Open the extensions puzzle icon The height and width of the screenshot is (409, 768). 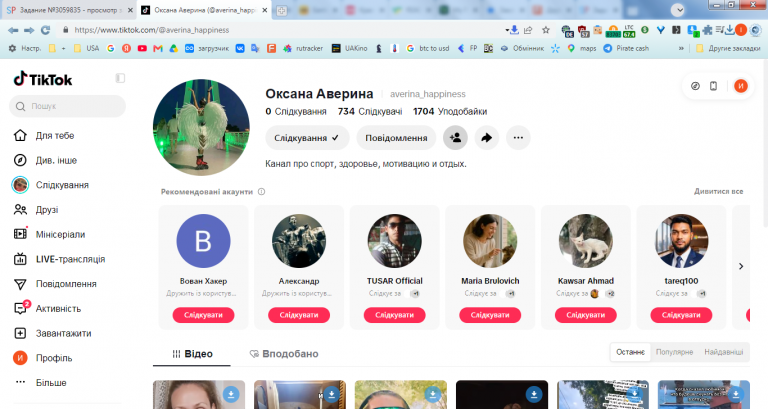click(x=707, y=30)
